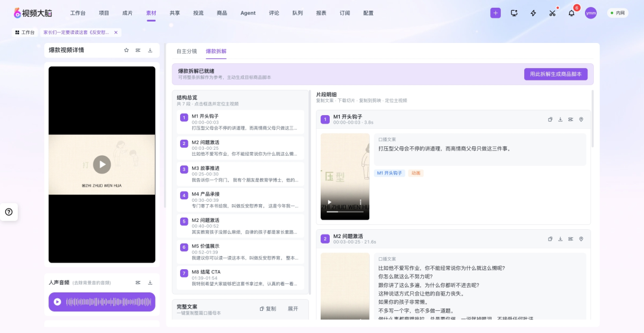Send 人声音频 to CapCut icon
Viewport: 644px width, 333px height.
coord(138,282)
